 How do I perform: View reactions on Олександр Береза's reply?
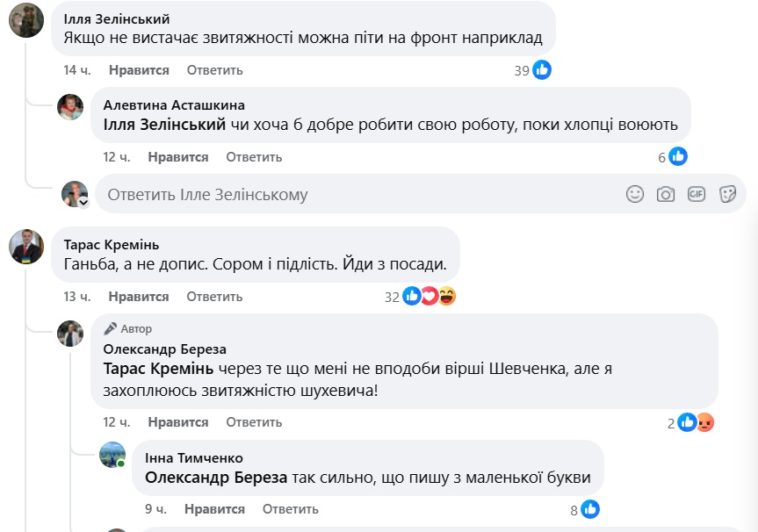(x=695, y=422)
